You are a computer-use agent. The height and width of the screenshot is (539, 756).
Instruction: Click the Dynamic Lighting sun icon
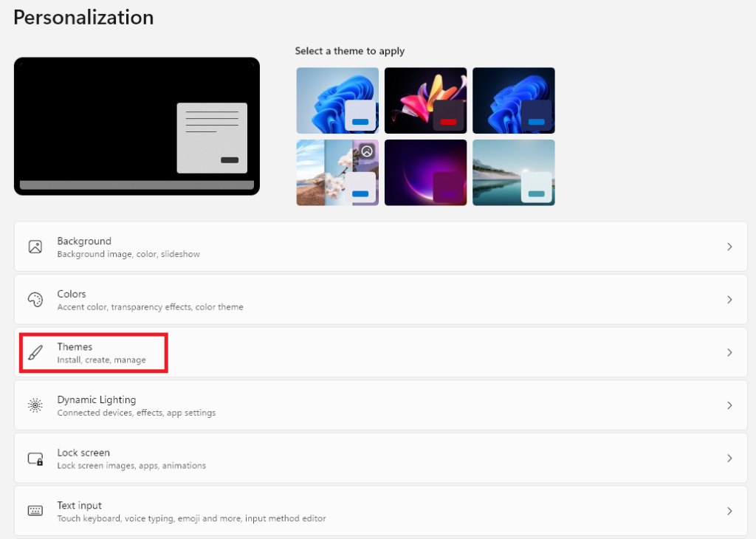(x=35, y=405)
